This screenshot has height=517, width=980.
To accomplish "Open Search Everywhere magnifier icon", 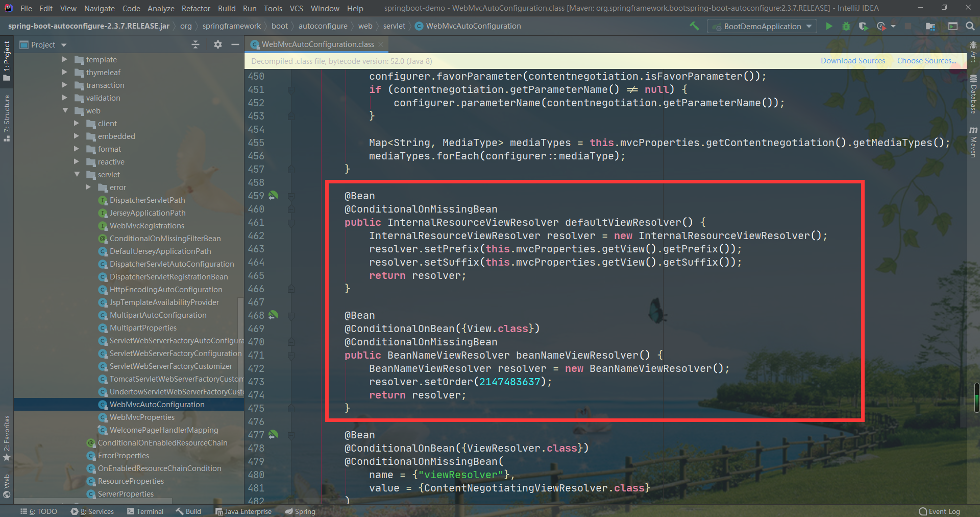I will [970, 26].
